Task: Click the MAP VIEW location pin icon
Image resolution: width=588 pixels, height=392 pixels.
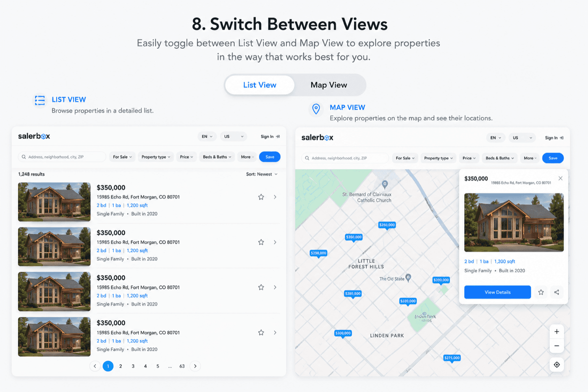Action: click(316, 109)
